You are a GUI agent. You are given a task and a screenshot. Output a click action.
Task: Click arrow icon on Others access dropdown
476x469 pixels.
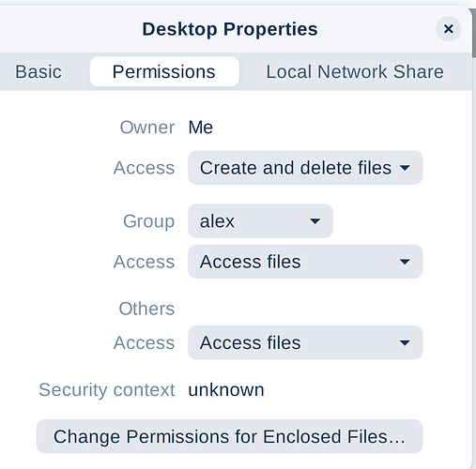click(405, 343)
